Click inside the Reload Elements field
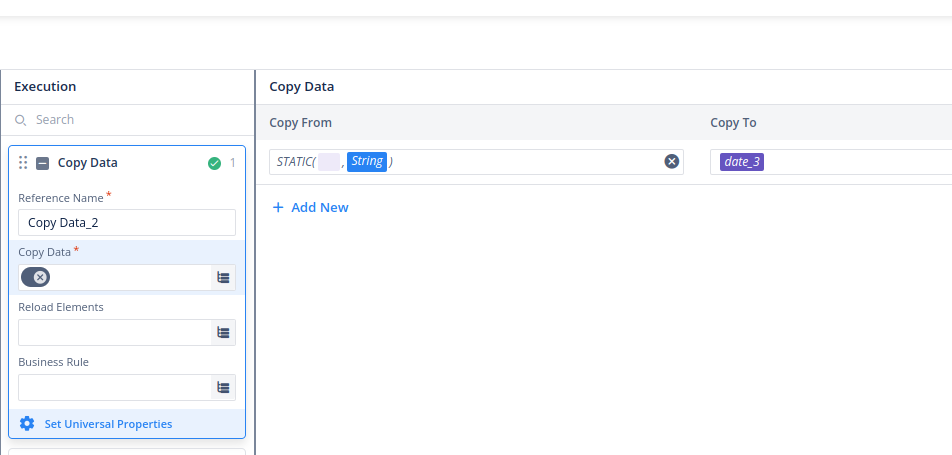This screenshot has width=952, height=455. click(115, 333)
